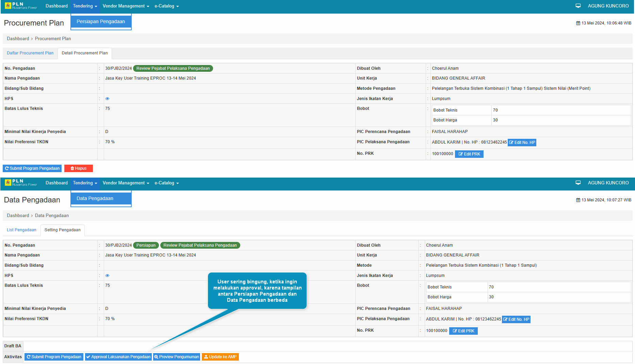Image resolution: width=635 pixels, height=364 pixels.
Task: Show HPS via eye icon in Procurement Plan
Action: [107, 99]
